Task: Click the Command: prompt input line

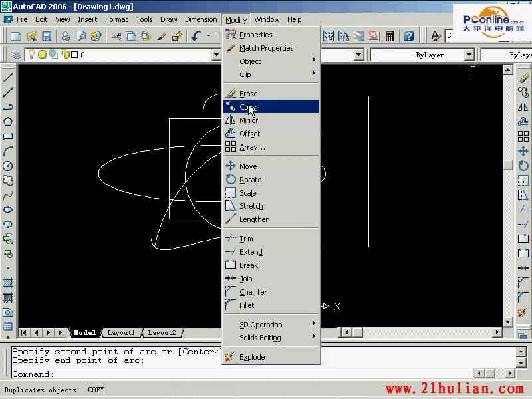Action: point(241,374)
